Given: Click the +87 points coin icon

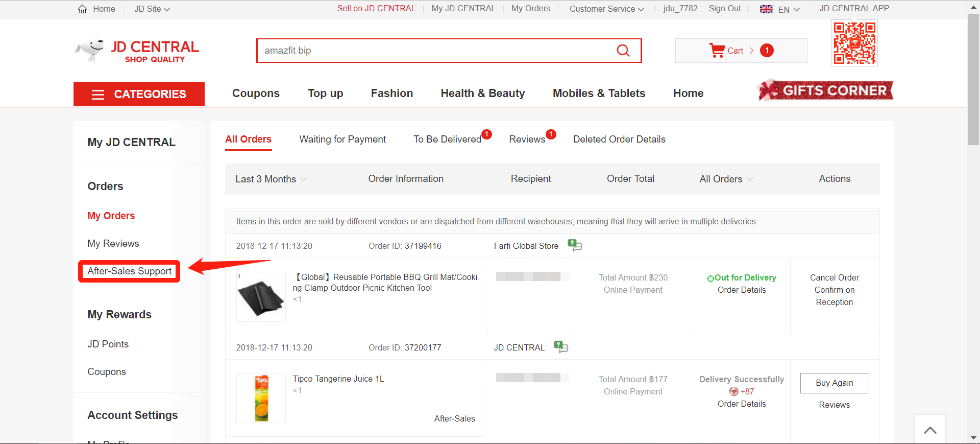Looking at the screenshot, I should click(734, 391).
